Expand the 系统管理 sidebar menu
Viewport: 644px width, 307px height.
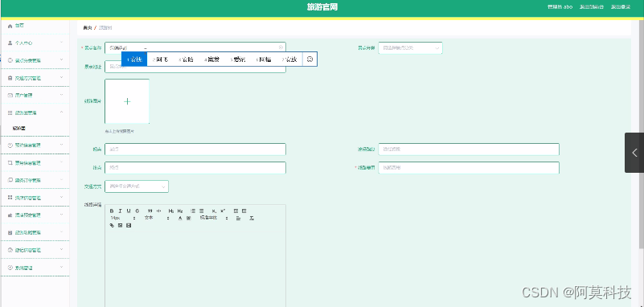point(35,268)
